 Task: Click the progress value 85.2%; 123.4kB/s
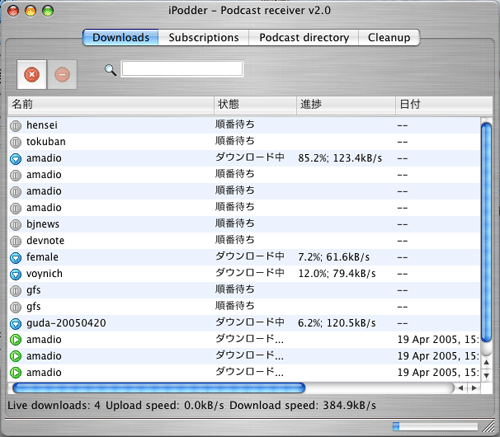[x=340, y=158]
